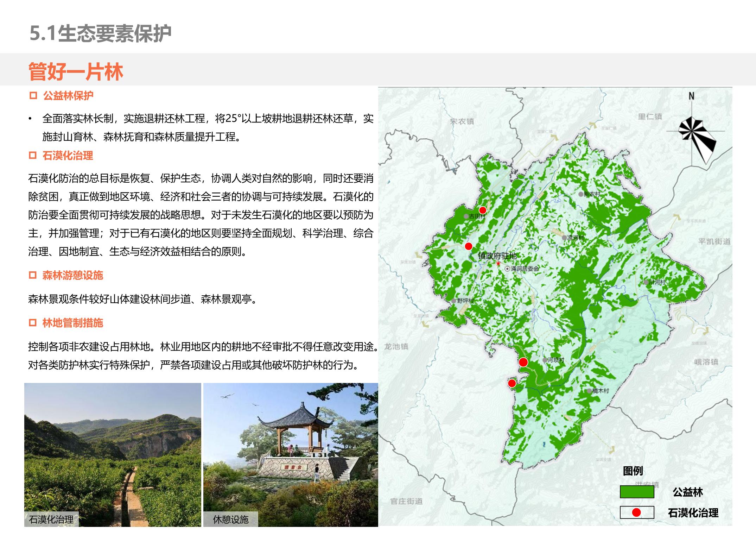The width and height of the screenshot is (756, 535).
Task: Click the 平凯街道 label on the map
Action: coord(714,241)
